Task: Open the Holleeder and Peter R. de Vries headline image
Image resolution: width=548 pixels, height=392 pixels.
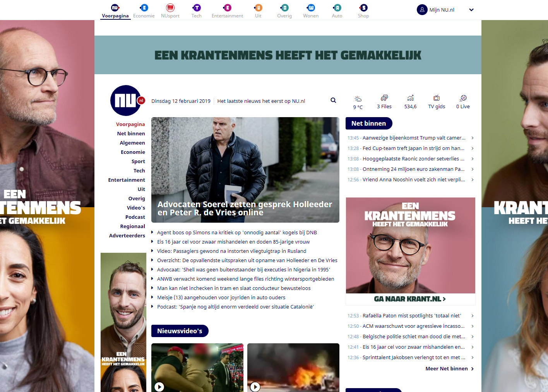Action: [x=245, y=170]
